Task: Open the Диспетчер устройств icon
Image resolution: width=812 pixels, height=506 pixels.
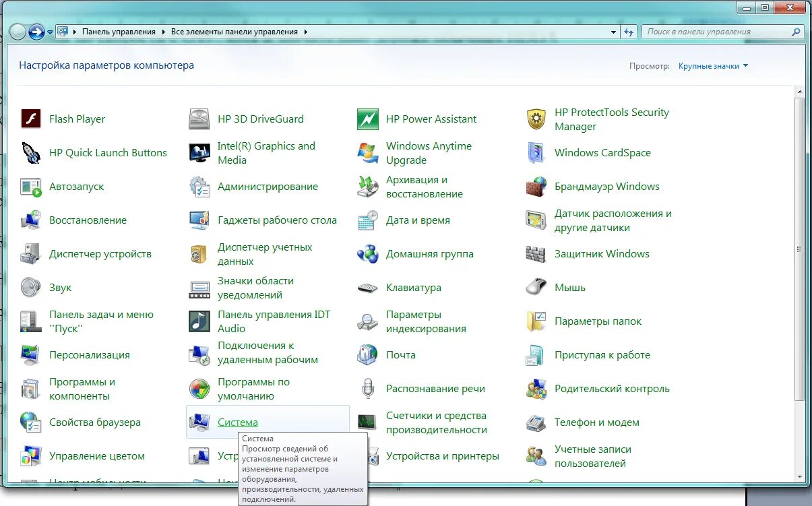Action: click(x=31, y=254)
